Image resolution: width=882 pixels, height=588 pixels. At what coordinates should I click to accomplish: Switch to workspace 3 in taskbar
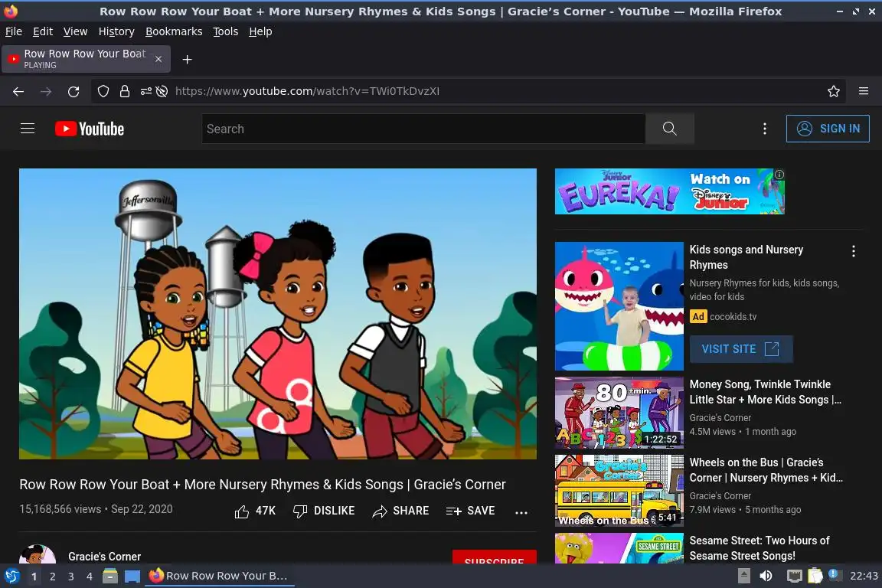point(71,577)
